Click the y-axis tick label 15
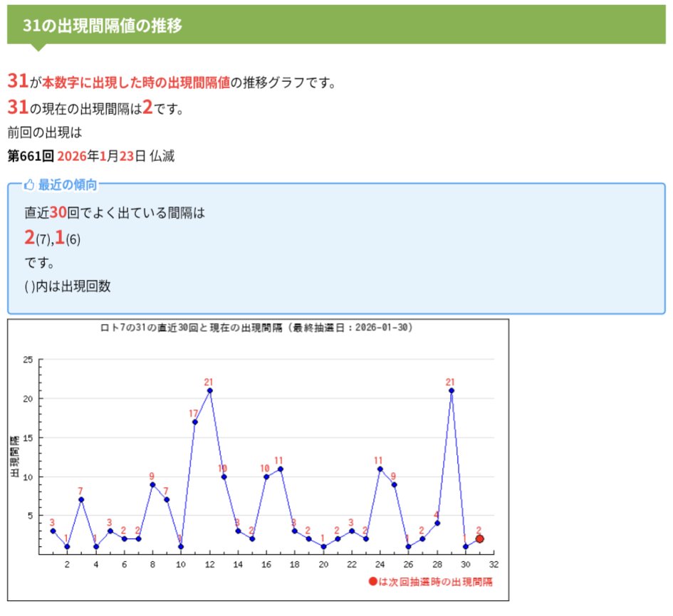The height and width of the screenshot is (616, 673). [28, 438]
